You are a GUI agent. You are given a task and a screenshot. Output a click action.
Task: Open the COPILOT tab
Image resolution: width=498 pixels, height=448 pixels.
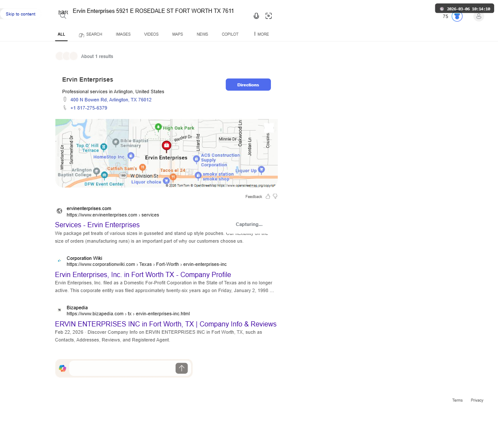coord(230,34)
